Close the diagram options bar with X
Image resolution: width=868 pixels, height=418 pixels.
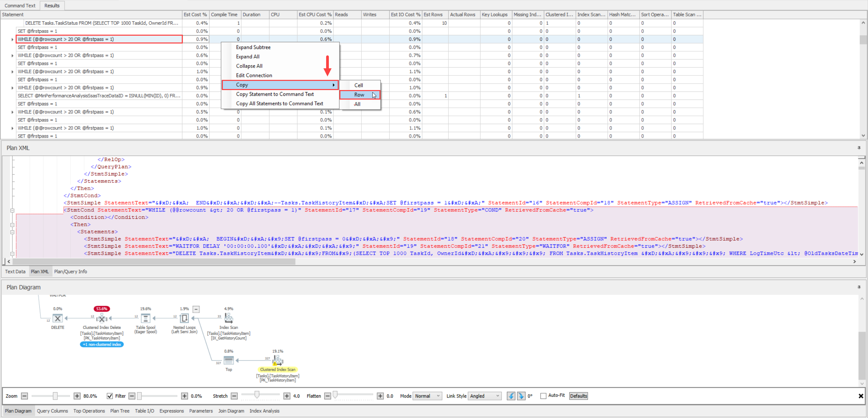point(861,396)
